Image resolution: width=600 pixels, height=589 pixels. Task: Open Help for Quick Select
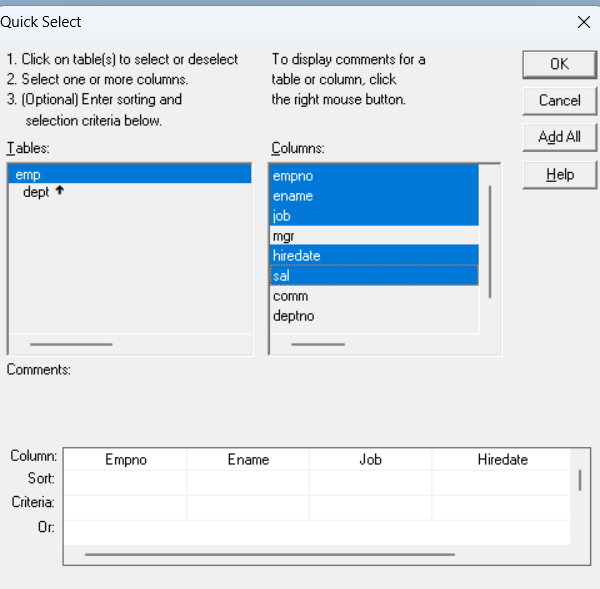coord(559,175)
